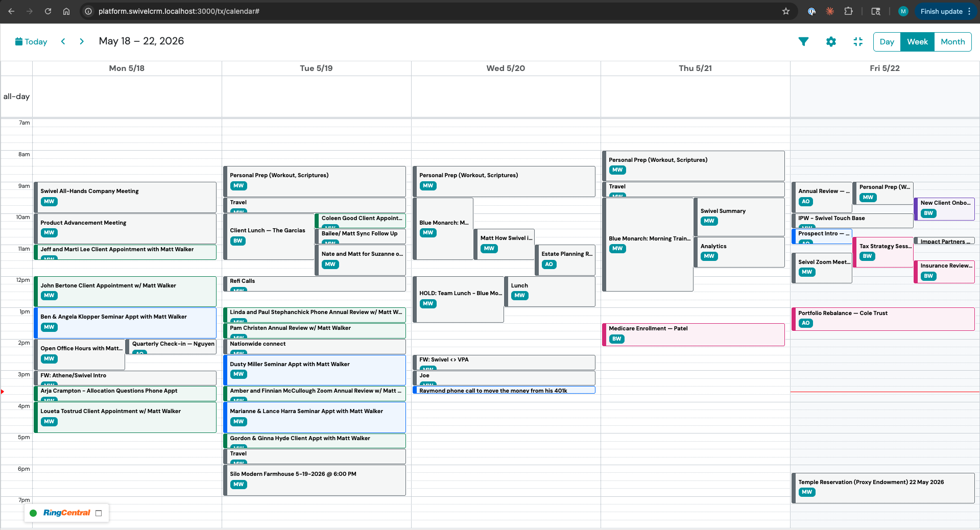Open Medicare Enrollment — Patel event
980x530 pixels.
[x=694, y=334]
